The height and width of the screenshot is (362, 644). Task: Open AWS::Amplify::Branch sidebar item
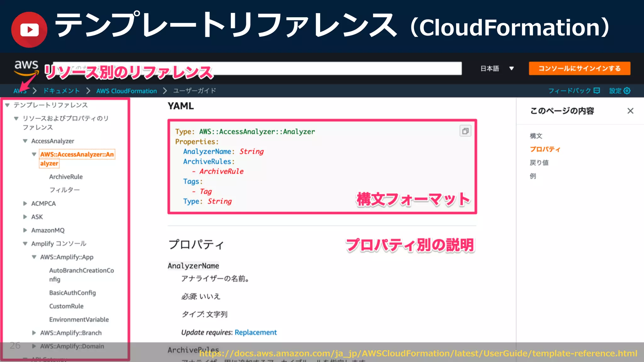click(x=71, y=333)
